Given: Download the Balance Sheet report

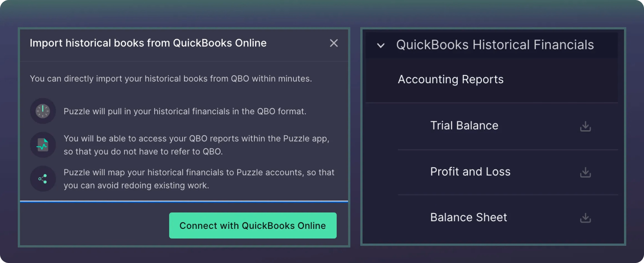Looking at the screenshot, I should click(585, 218).
